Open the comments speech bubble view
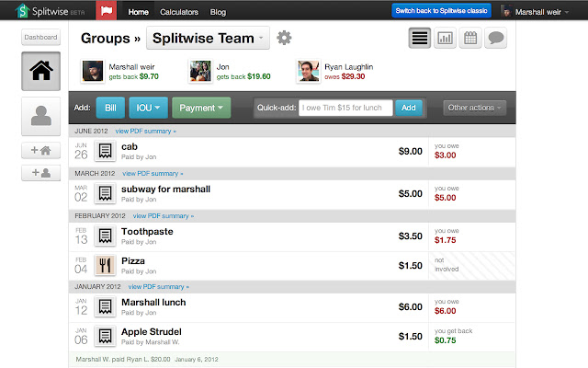Viewport: 588px width, 368px height. [495, 39]
